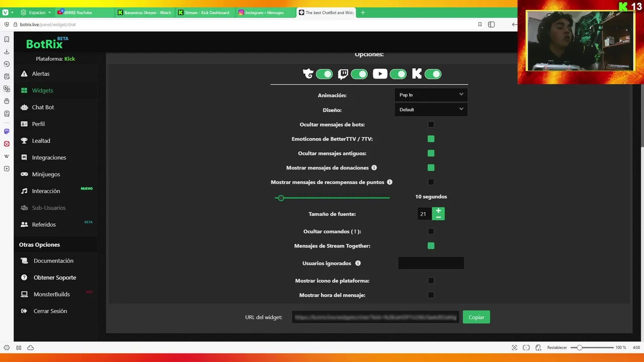
Task: Open the Wikipedia web panel
Action: pos(7,156)
